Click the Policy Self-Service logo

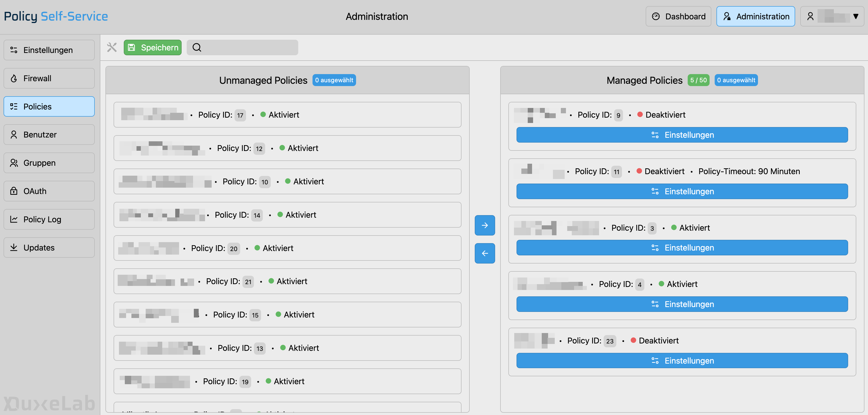coord(56,16)
